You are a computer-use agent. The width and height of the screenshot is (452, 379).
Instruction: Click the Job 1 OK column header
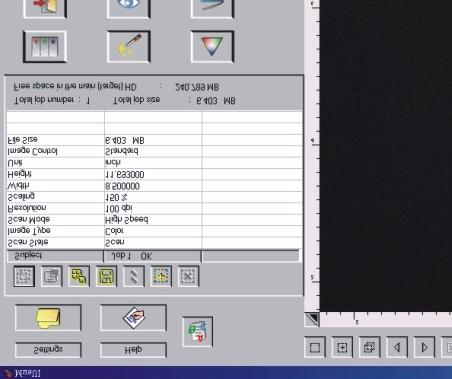(152, 256)
